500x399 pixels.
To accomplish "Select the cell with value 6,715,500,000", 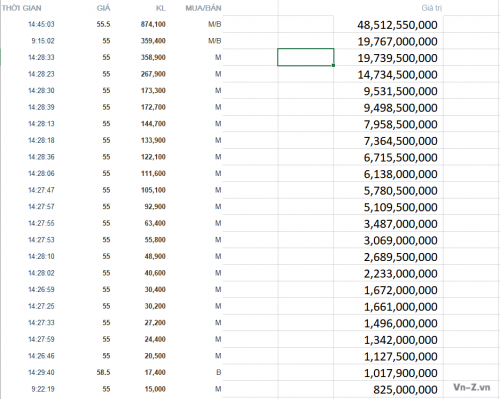I will [x=389, y=157].
